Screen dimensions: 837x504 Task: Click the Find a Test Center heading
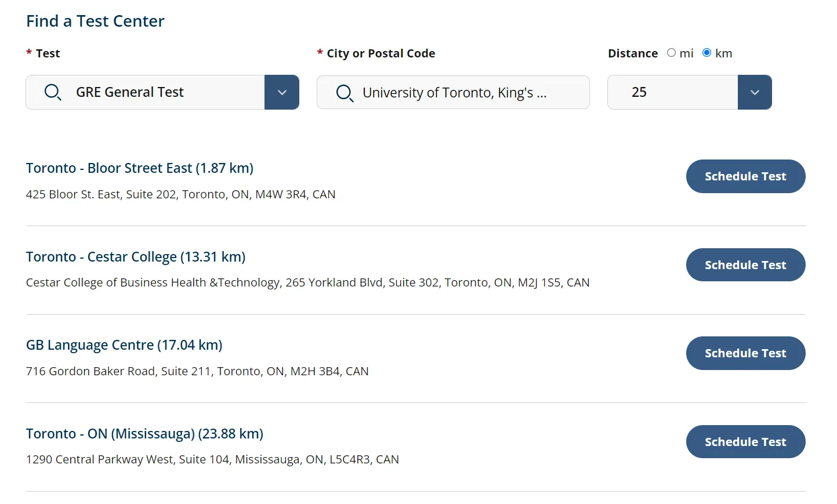95,21
